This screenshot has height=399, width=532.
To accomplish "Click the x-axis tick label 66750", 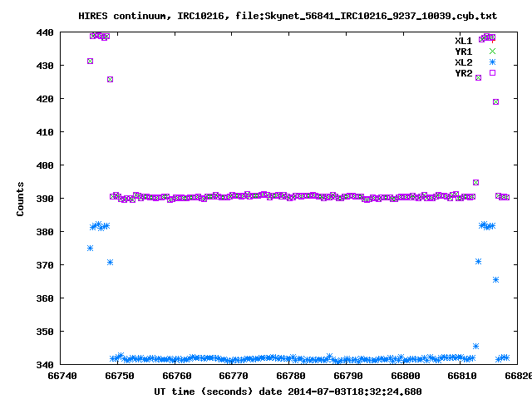I will (120, 376).
